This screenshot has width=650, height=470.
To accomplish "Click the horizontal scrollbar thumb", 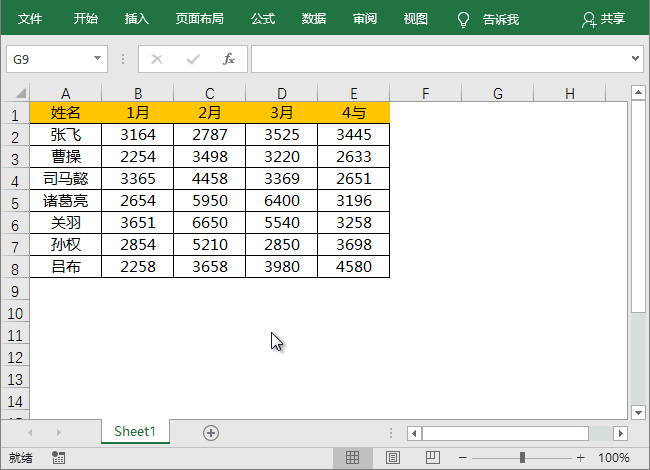I will (505, 434).
